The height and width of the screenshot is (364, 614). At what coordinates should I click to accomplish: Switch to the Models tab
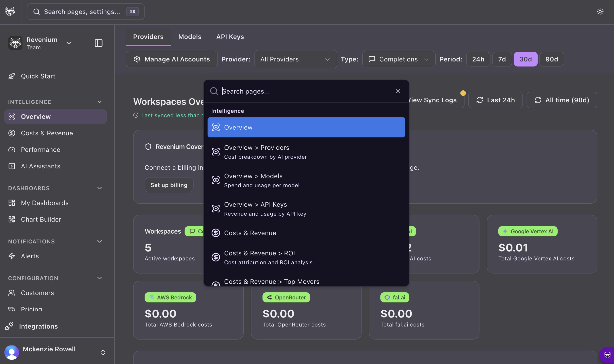point(190,37)
